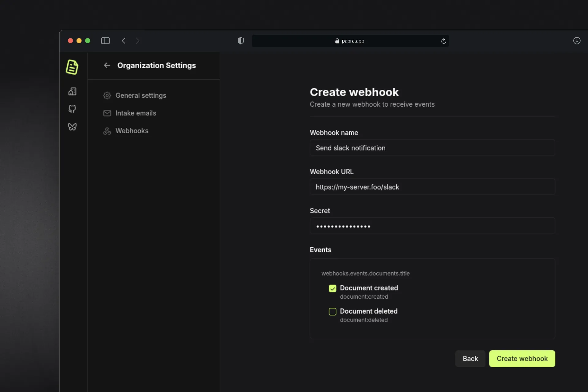This screenshot has height=392, width=588.
Task: Click the browser back navigation arrow
Action: 124,40
